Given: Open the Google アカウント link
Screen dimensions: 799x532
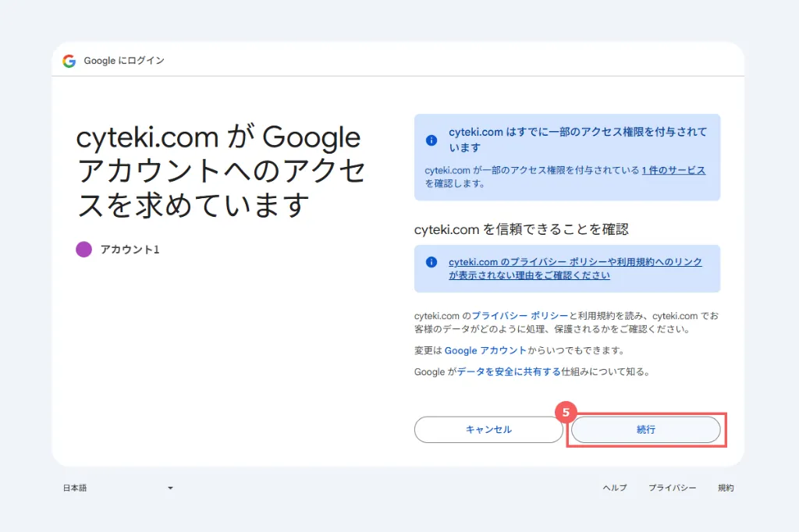Looking at the screenshot, I should point(485,350).
